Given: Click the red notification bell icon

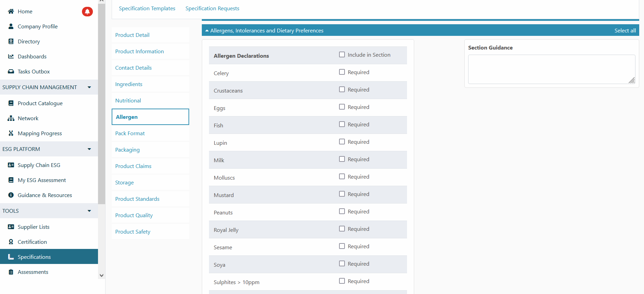Looking at the screenshot, I should (87, 12).
